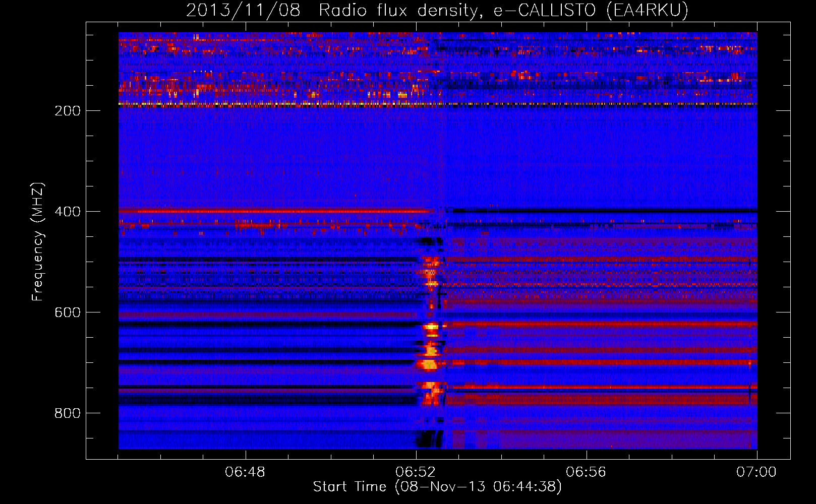Click the plot title 2013/11/08 Radio flux density
The image size is (816, 504).
(x=437, y=10)
